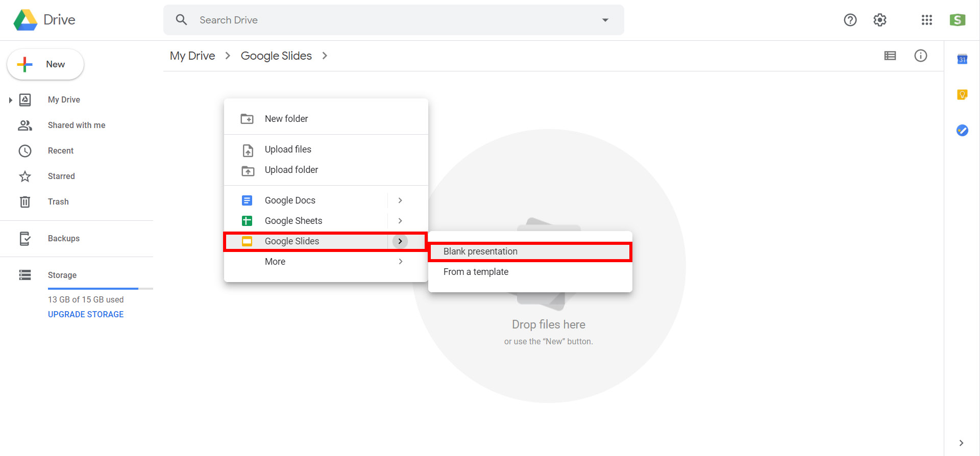The width and height of the screenshot is (980, 456).
Task: Open Recent in sidebar
Action: point(61,151)
